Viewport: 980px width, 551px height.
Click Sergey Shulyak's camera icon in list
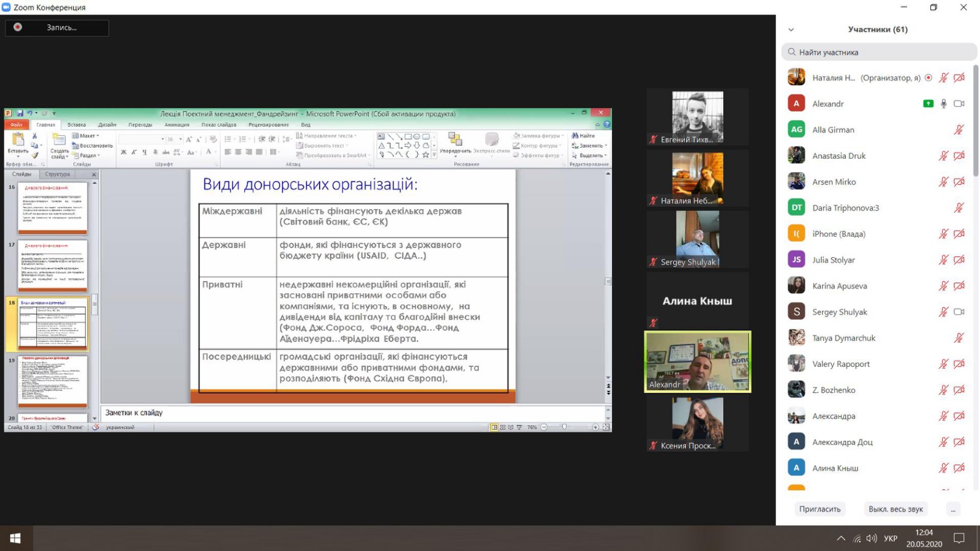(x=959, y=312)
